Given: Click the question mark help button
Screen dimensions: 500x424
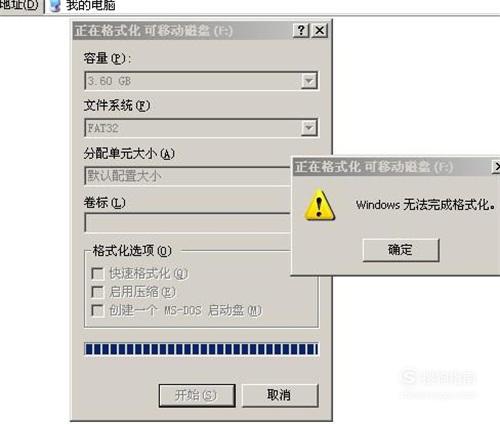Looking at the screenshot, I should 301,31.
